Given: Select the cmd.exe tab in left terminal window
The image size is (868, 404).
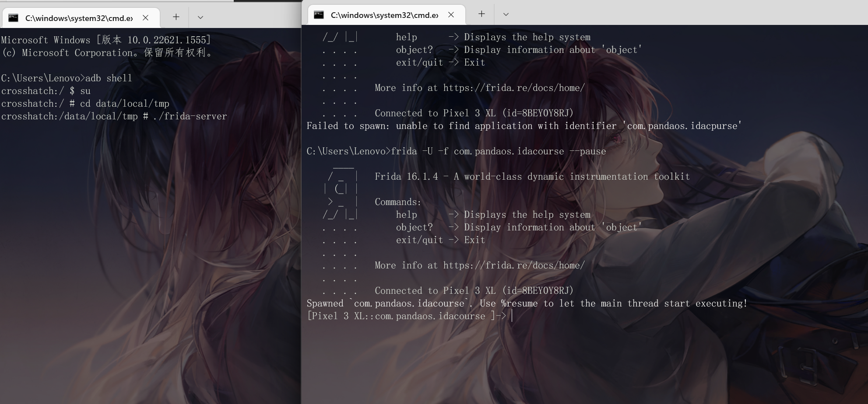Looking at the screenshot, I should pos(81,18).
